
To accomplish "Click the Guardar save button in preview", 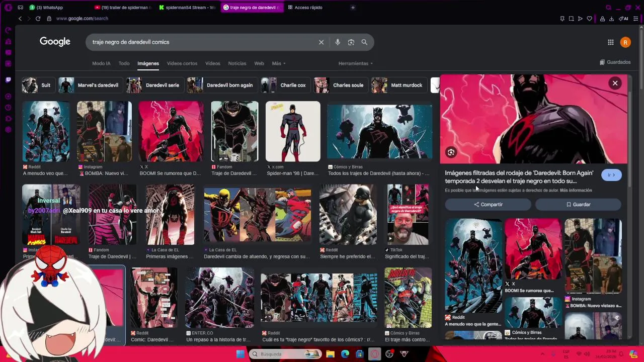I will click(578, 205).
